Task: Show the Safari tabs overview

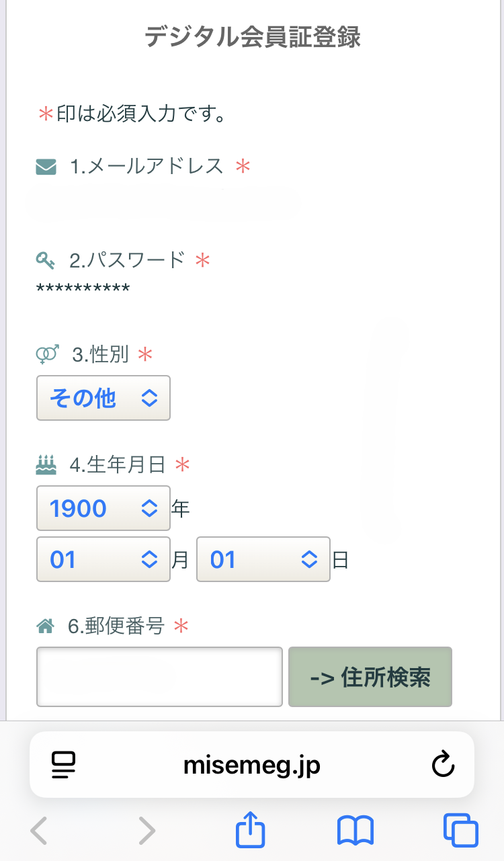Action: tap(460, 831)
